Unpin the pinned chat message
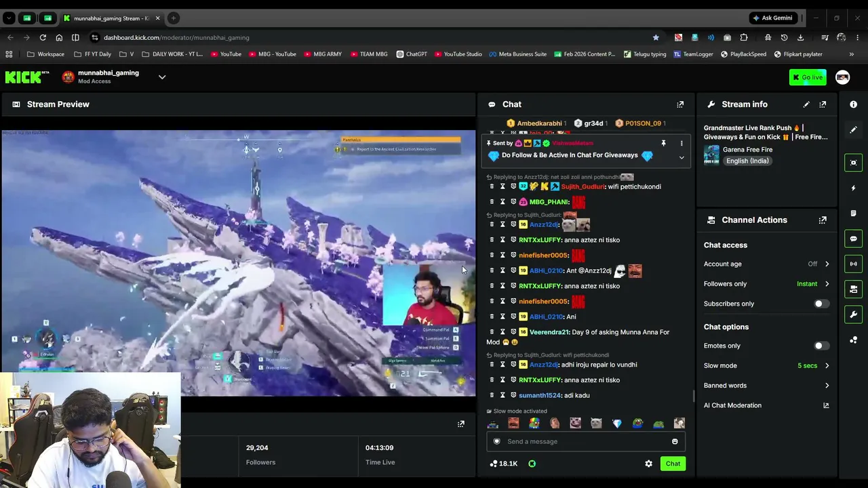The width and height of the screenshot is (868, 488). [663, 144]
